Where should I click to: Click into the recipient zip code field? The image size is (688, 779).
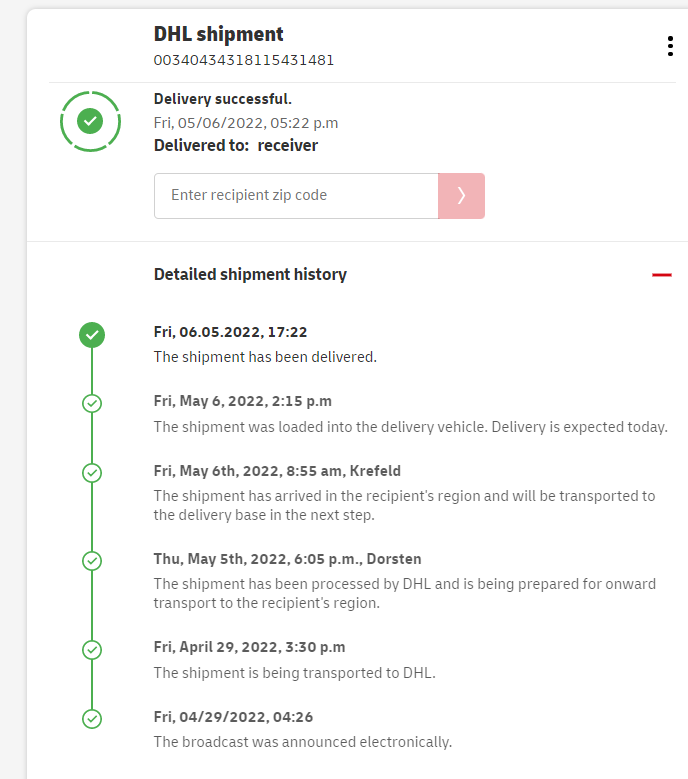point(296,196)
